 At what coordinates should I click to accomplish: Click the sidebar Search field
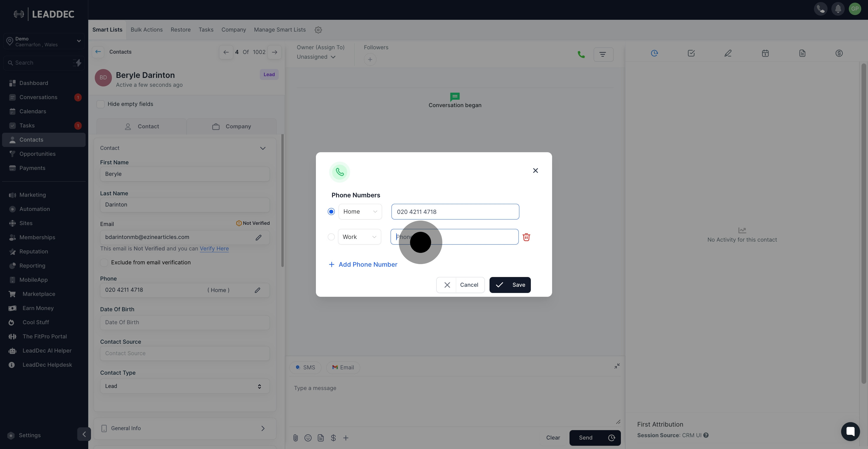pyautogui.click(x=44, y=63)
